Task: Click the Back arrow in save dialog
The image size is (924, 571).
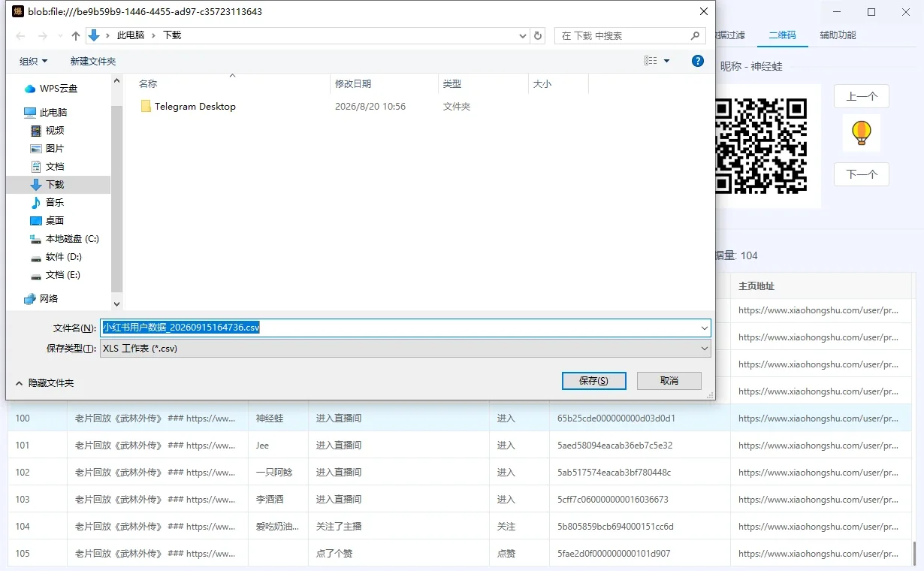Action: [x=21, y=35]
